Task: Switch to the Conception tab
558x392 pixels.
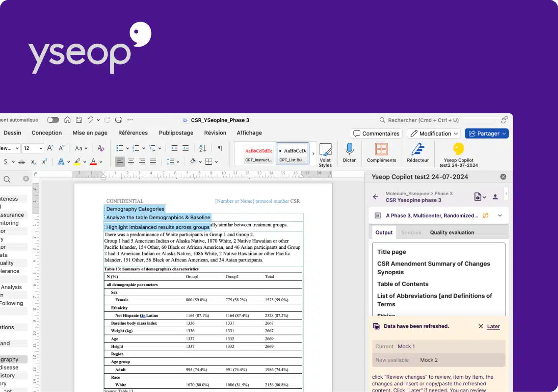Action: (47, 133)
